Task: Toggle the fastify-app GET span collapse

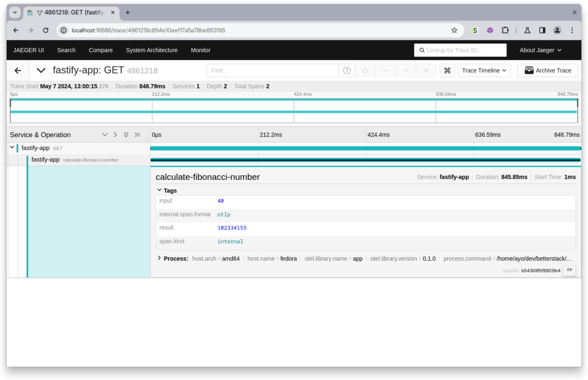Action: tap(12, 148)
